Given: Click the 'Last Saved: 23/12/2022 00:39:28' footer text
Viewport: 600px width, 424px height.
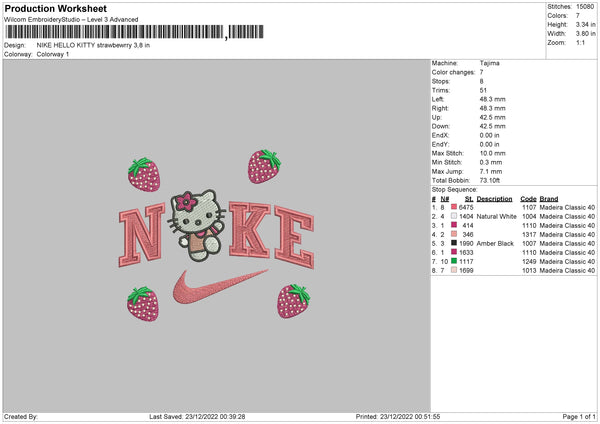Looking at the screenshot, I should 197,416.
